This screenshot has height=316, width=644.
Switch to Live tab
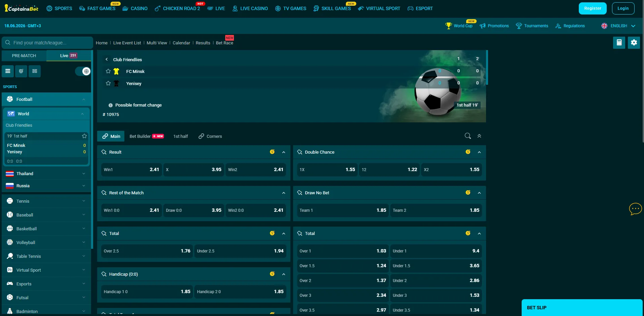[x=69, y=55]
